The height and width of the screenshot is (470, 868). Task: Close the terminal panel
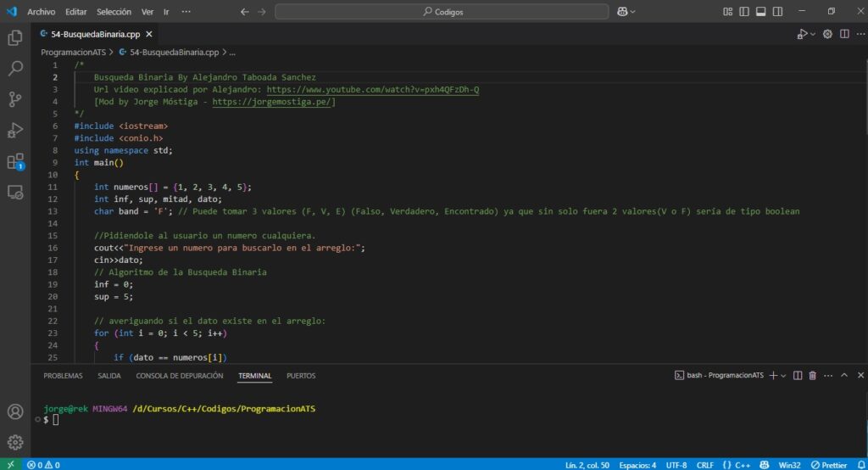(x=860, y=375)
